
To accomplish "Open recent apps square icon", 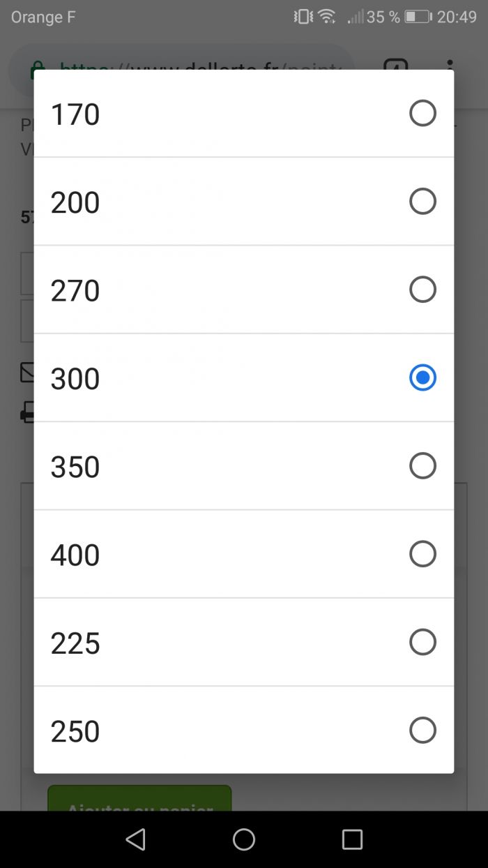I will [352, 839].
